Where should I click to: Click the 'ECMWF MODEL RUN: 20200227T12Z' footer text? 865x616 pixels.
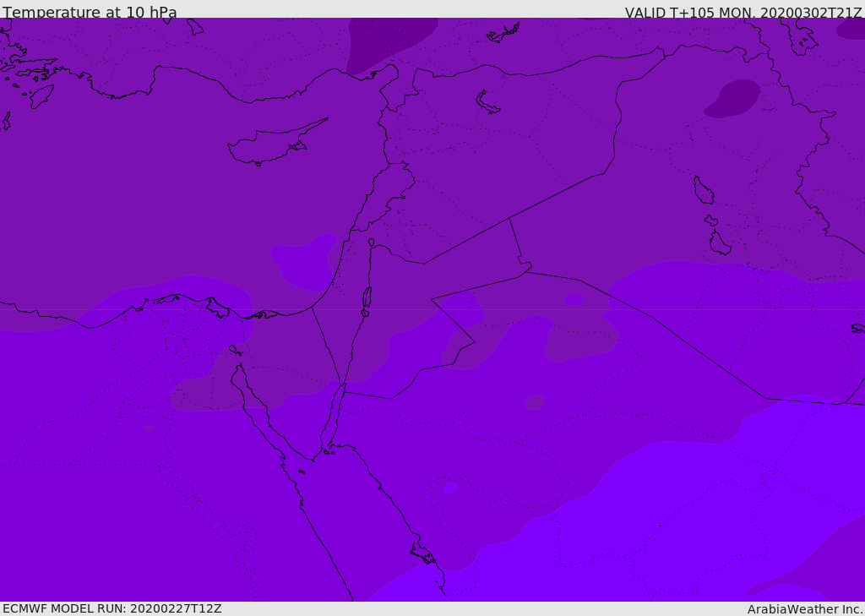pos(112,609)
